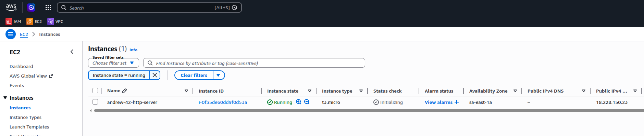Tick the select-all instances checkbox
Viewport: 644px width, 136px height.
[95, 91]
